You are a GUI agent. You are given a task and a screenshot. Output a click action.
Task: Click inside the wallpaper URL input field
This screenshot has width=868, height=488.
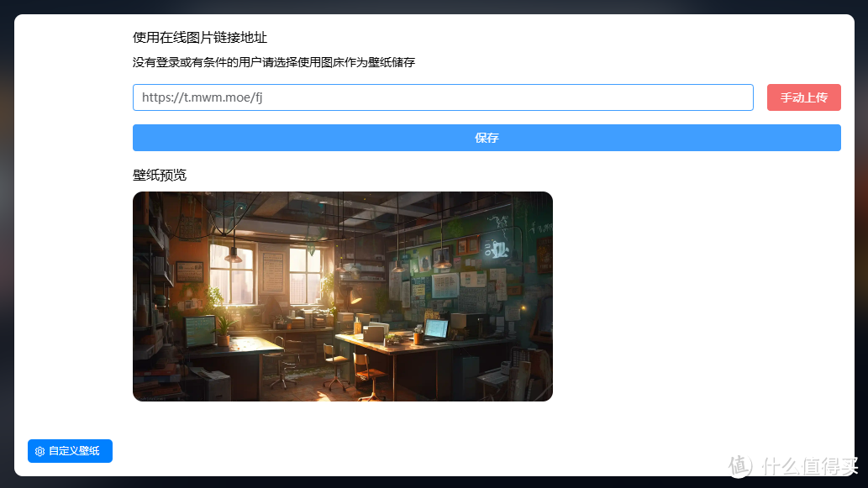pyautogui.click(x=443, y=97)
